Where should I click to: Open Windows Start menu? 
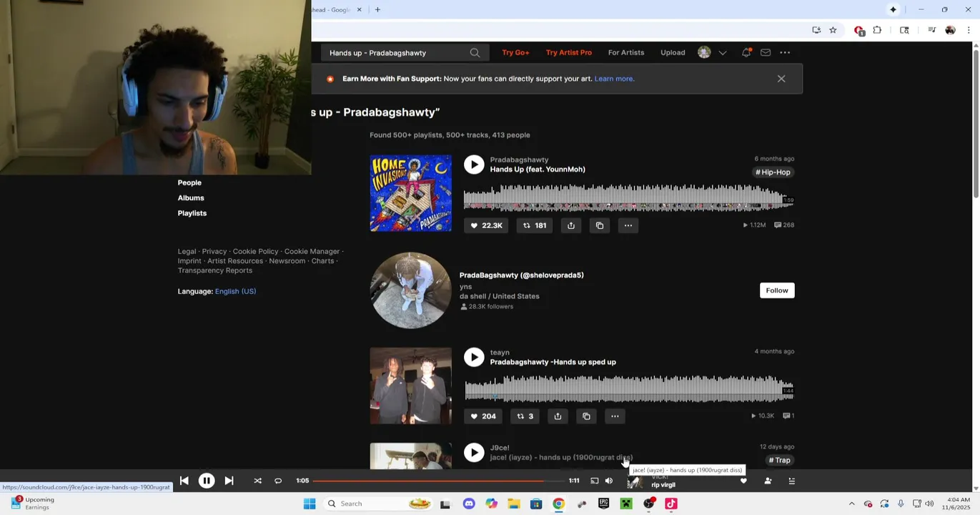[x=310, y=504]
